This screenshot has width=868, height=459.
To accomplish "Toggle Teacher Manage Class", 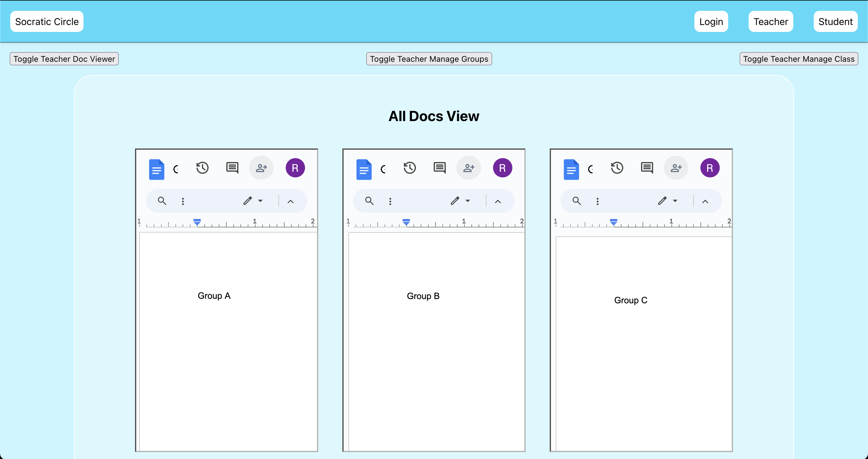I will [x=799, y=59].
